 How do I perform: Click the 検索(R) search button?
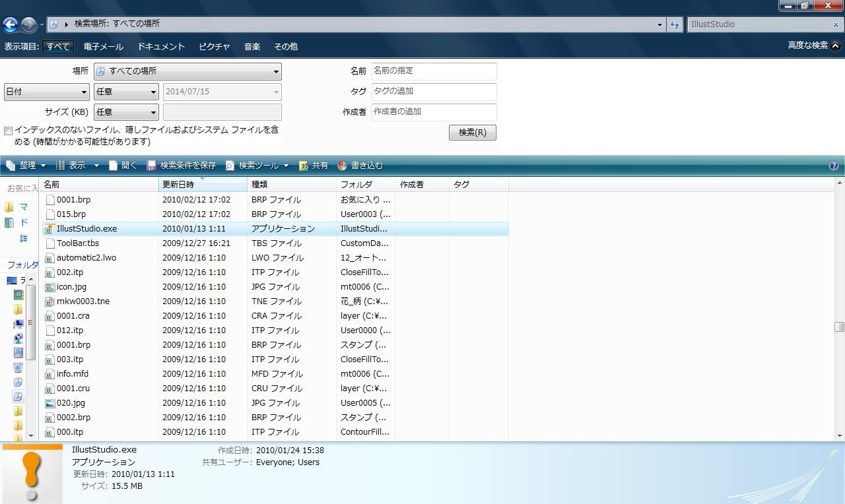pyautogui.click(x=472, y=133)
